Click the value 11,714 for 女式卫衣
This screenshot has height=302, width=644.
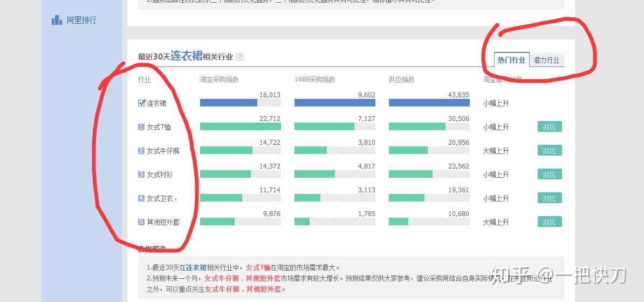click(270, 190)
